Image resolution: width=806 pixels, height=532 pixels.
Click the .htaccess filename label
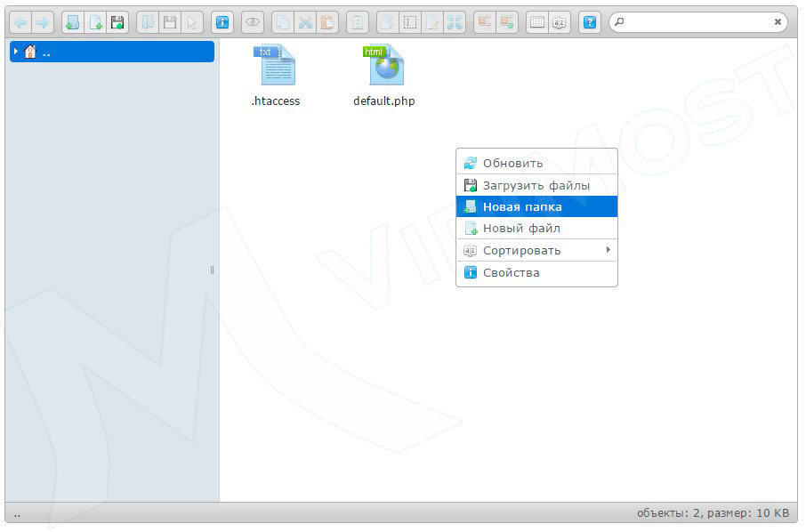(276, 101)
